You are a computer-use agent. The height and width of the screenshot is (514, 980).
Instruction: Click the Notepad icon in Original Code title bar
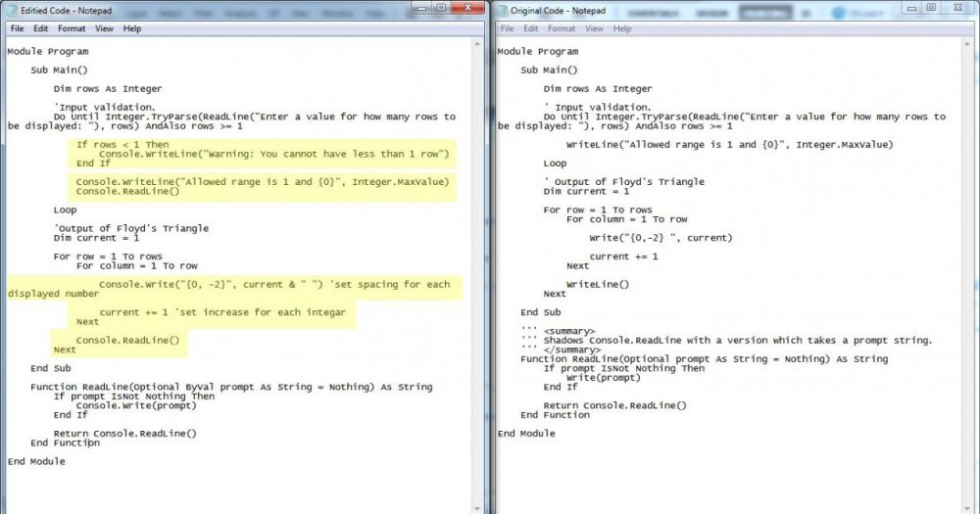tap(503, 10)
